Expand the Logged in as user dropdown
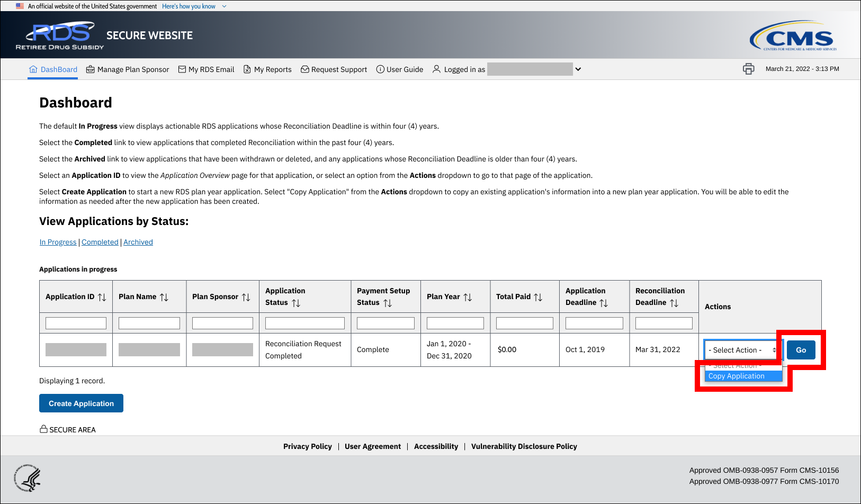The height and width of the screenshot is (504, 861). click(x=578, y=69)
